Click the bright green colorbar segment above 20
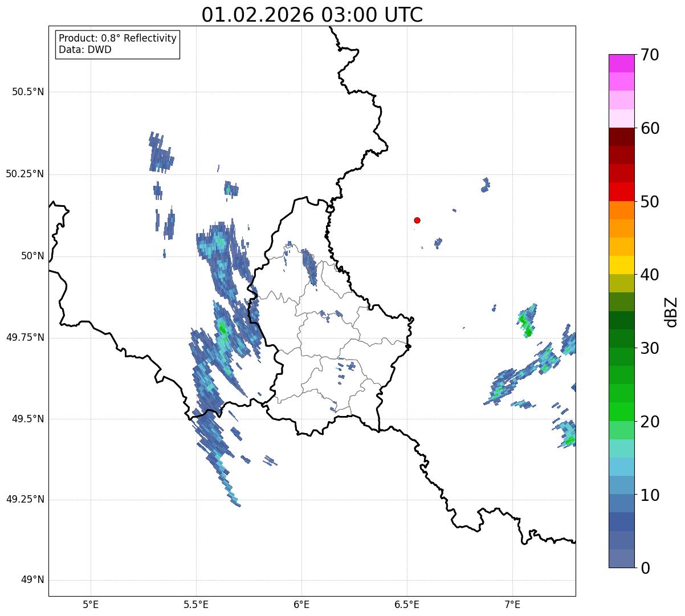 click(x=621, y=412)
